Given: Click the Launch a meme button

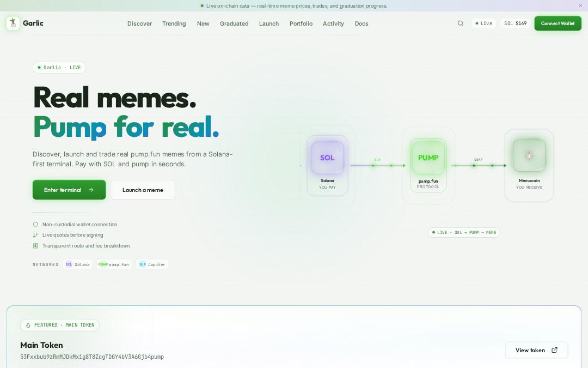Looking at the screenshot, I should point(143,190).
